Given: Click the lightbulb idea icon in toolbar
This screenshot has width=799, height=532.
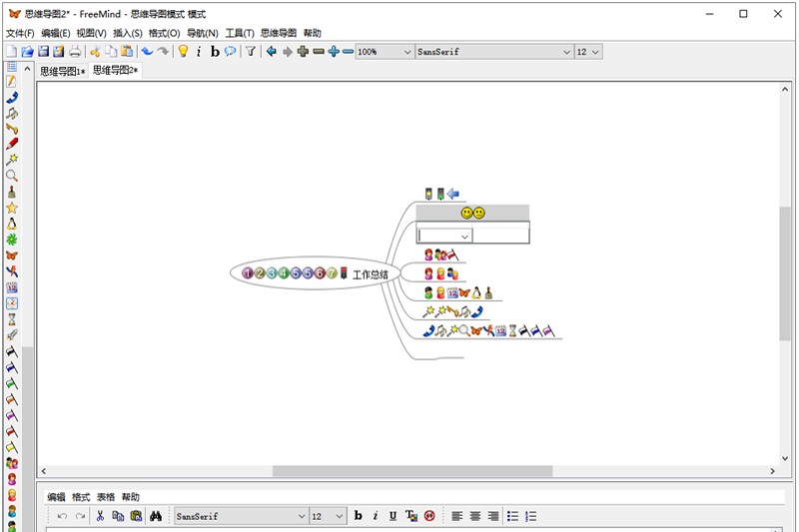Looking at the screenshot, I should 183,52.
